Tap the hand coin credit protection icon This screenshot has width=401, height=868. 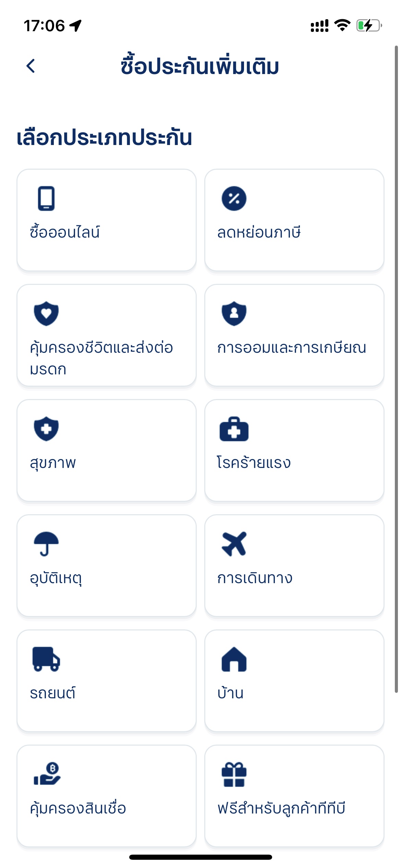click(47, 774)
